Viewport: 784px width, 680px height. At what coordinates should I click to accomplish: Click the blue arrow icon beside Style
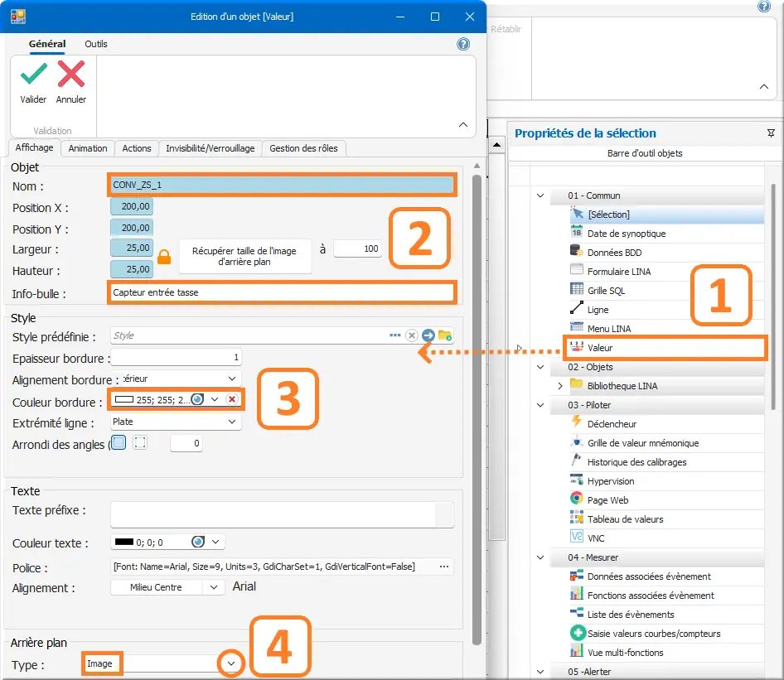coord(428,335)
